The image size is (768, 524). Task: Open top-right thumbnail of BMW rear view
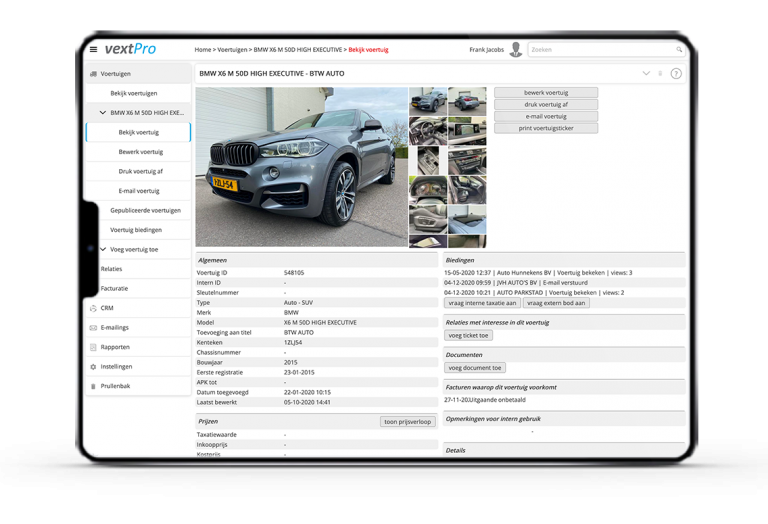click(x=467, y=101)
